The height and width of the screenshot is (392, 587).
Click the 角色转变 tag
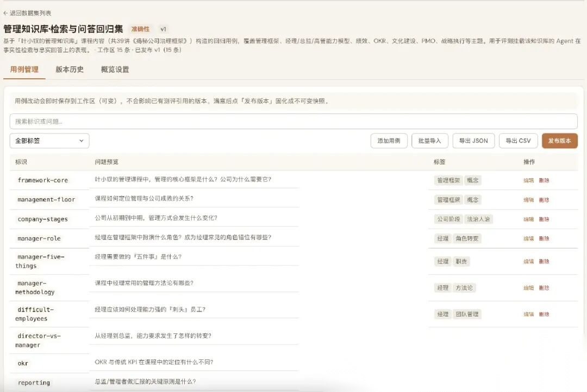[467, 239]
